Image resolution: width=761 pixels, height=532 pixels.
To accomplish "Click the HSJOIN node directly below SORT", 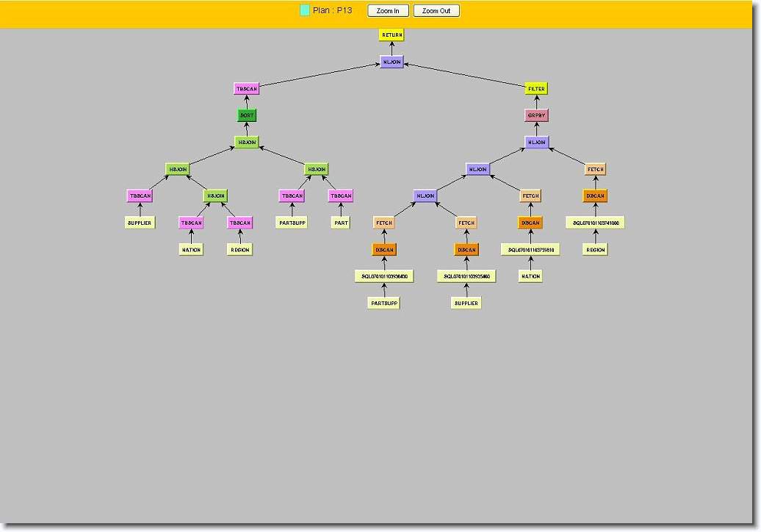I will (x=247, y=142).
